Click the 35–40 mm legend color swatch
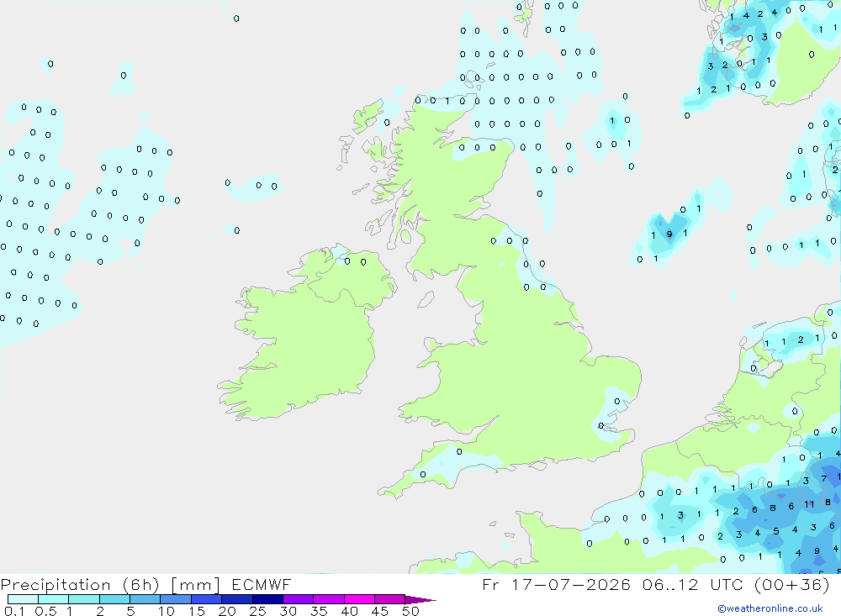The height and width of the screenshot is (616, 841). 329,599
